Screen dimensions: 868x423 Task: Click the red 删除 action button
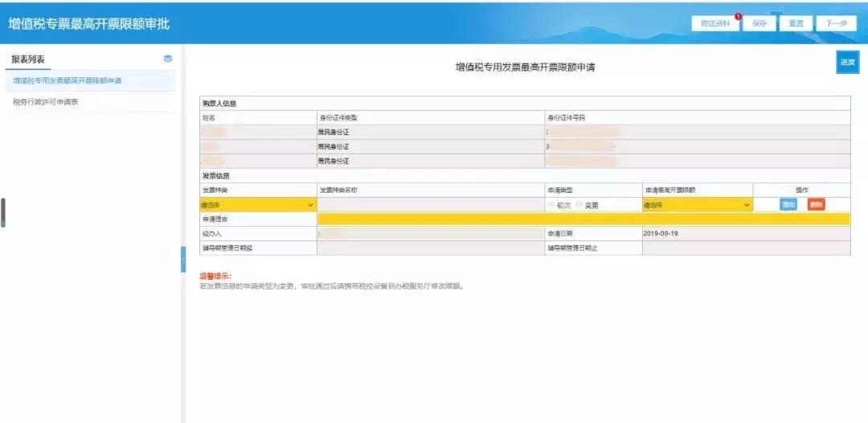[x=816, y=205]
